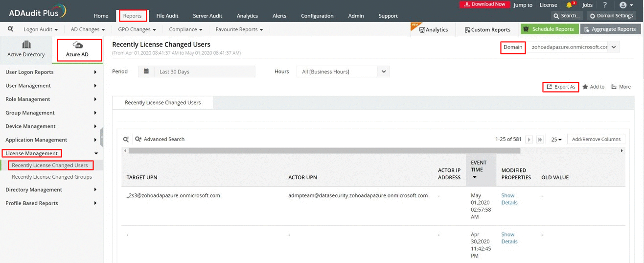Sort by Event Time column arrow
Viewport: 644px width, 263px height.
point(474,177)
